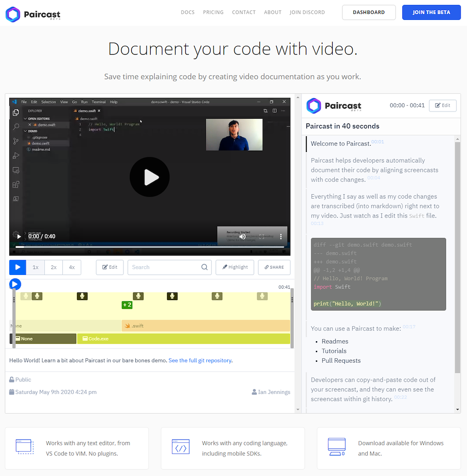Image resolution: width=467 pixels, height=476 pixels.
Task: Click the green +2 marker on the timeline
Action: 127,305
